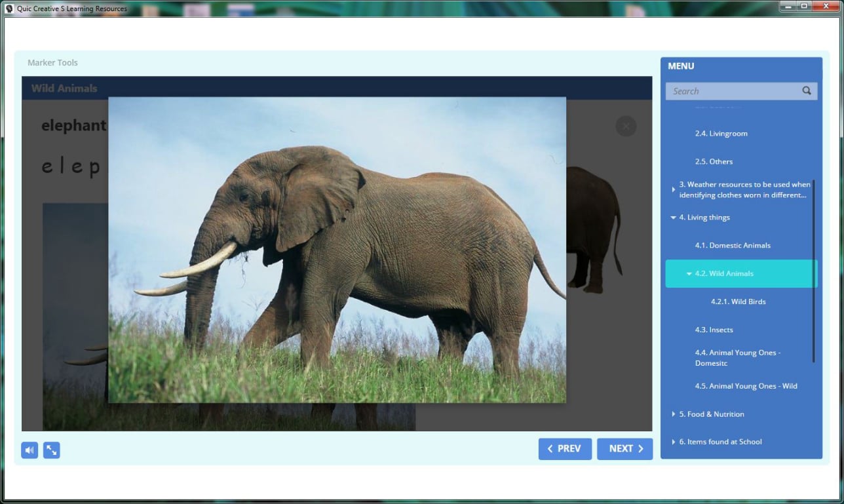The width and height of the screenshot is (844, 504).
Task: Open 4.5. Animal Young Ones - Wild
Action: tap(746, 386)
